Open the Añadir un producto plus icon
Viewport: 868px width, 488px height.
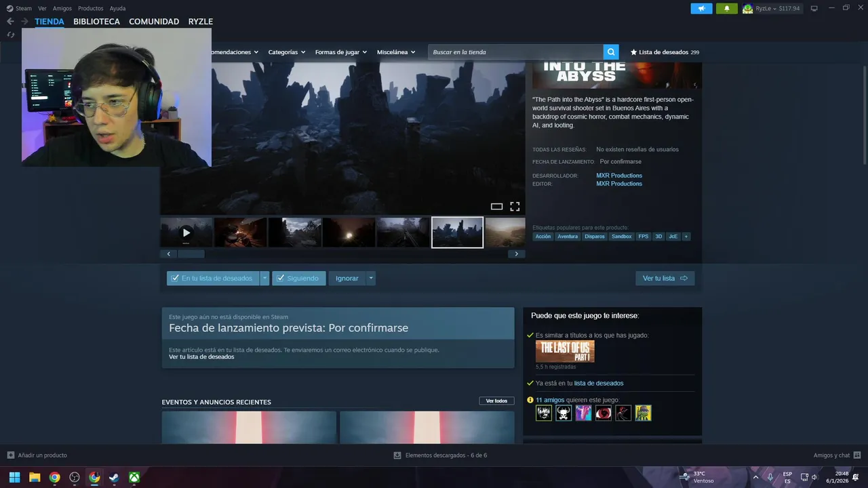pyautogui.click(x=10, y=455)
